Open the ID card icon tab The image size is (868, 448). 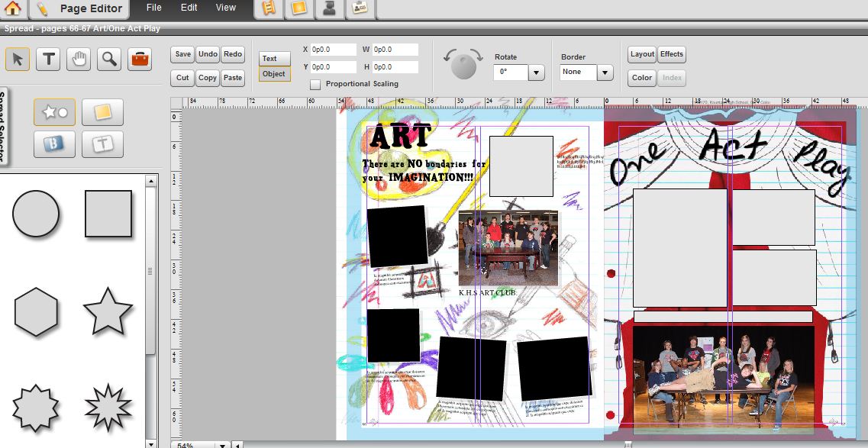[x=360, y=8]
